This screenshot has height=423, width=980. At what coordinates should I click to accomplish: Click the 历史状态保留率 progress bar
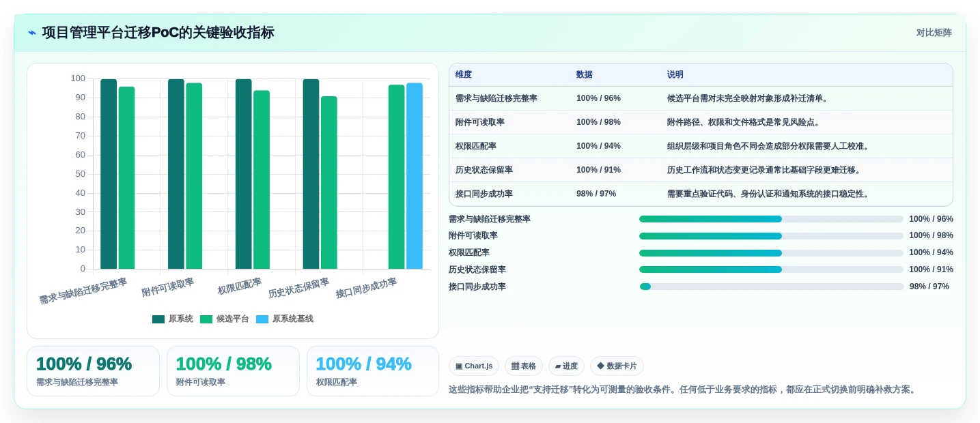coord(771,269)
